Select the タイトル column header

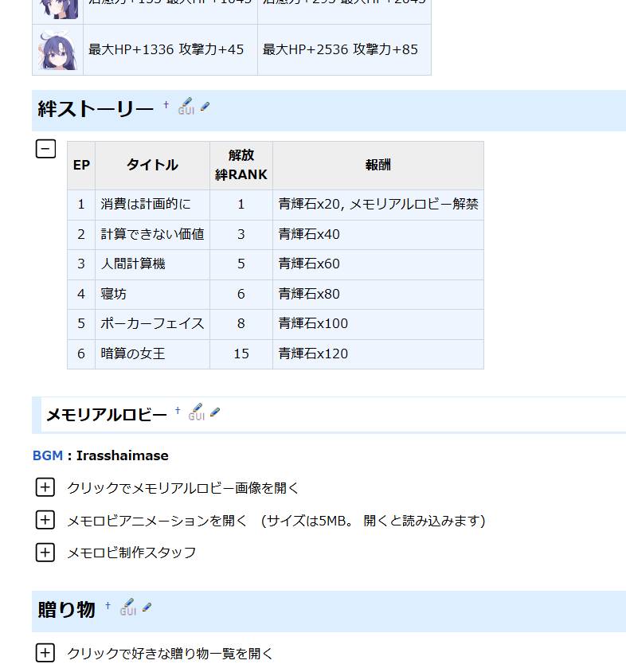coord(152,165)
